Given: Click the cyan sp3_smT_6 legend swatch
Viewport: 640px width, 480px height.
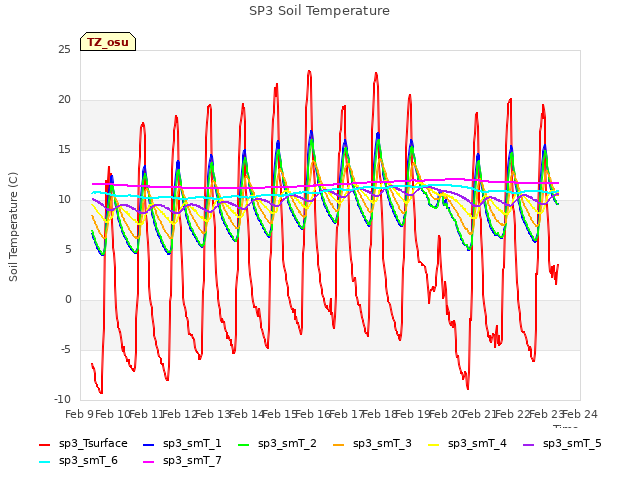Looking at the screenshot, I should [x=44, y=462].
